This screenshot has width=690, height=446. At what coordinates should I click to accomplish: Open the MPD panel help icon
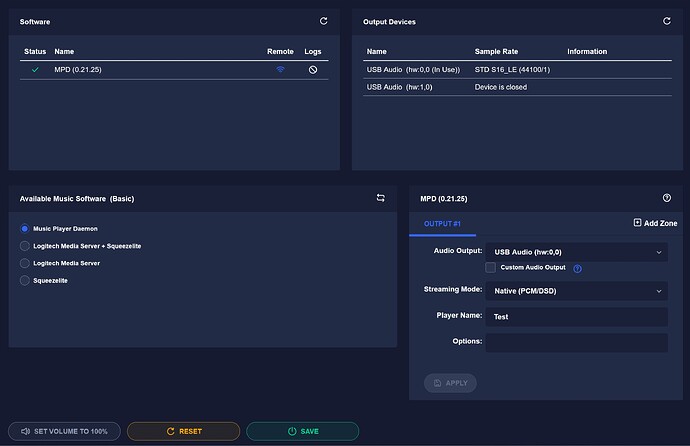point(667,198)
